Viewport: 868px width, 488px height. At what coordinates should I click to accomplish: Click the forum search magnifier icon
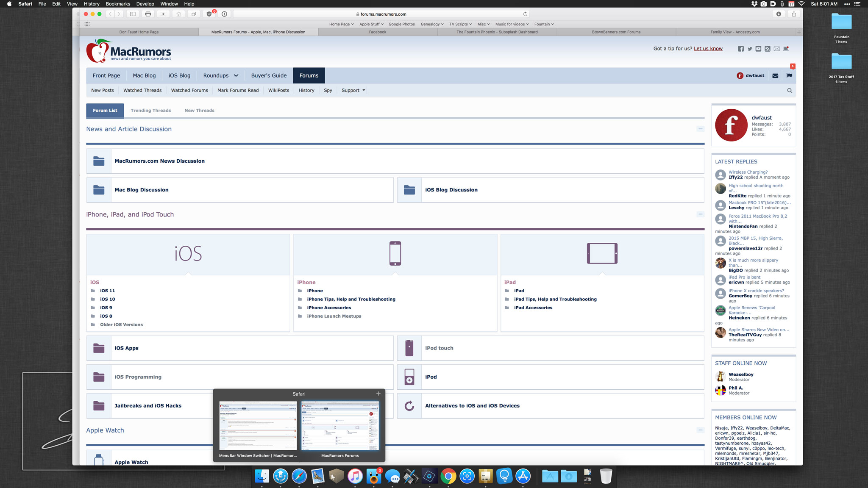pos(790,91)
